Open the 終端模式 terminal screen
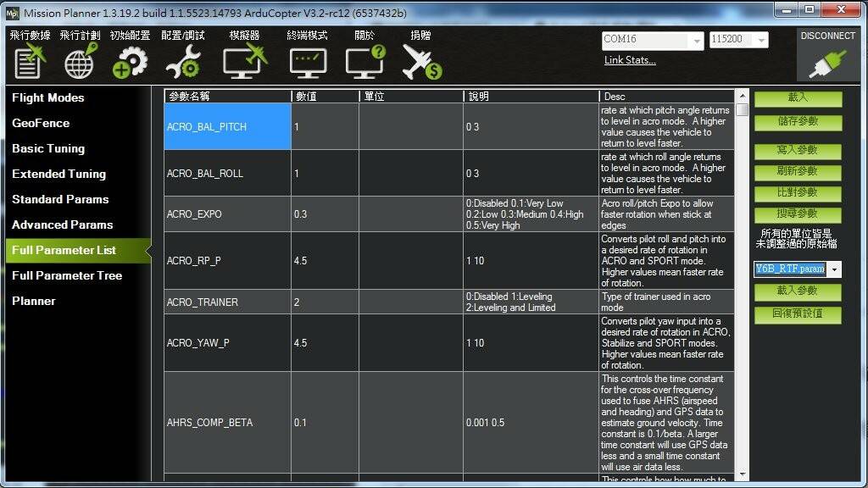 [307, 54]
